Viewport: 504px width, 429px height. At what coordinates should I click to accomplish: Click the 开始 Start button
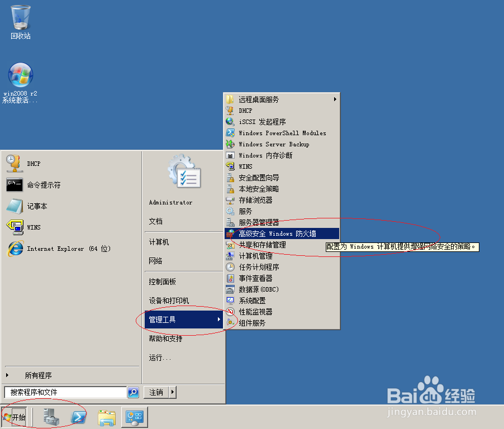click(x=14, y=417)
